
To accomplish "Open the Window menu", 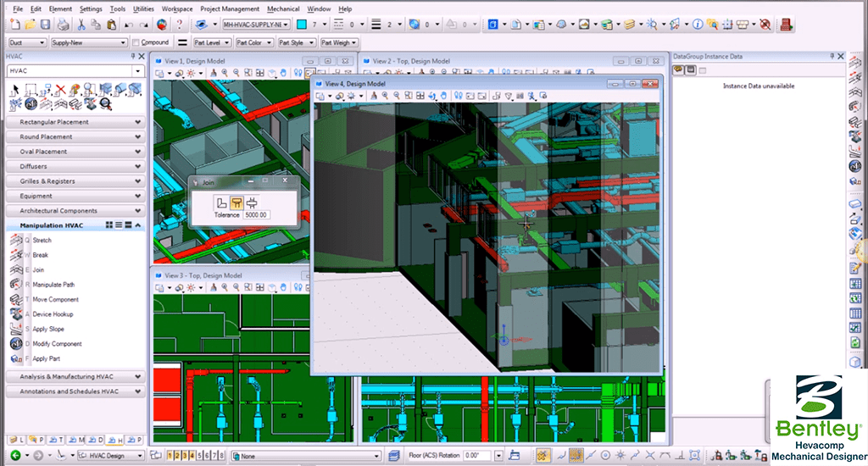I will pyautogui.click(x=319, y=8).
